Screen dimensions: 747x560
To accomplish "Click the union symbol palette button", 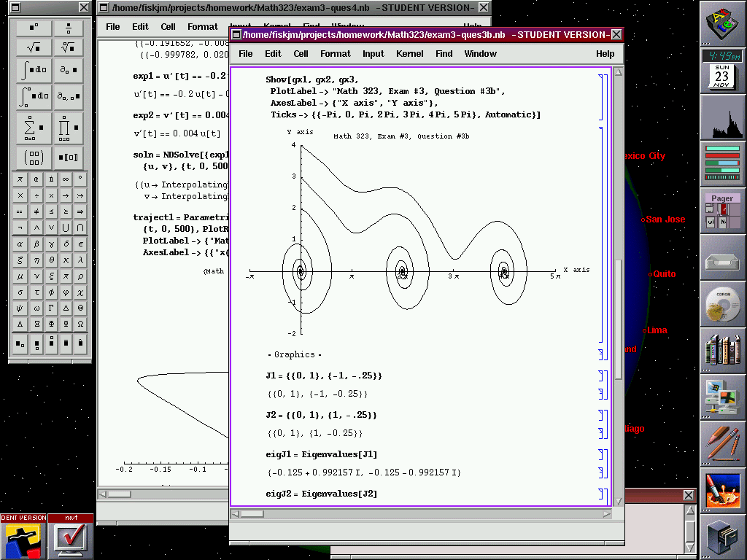I will 66,227.
